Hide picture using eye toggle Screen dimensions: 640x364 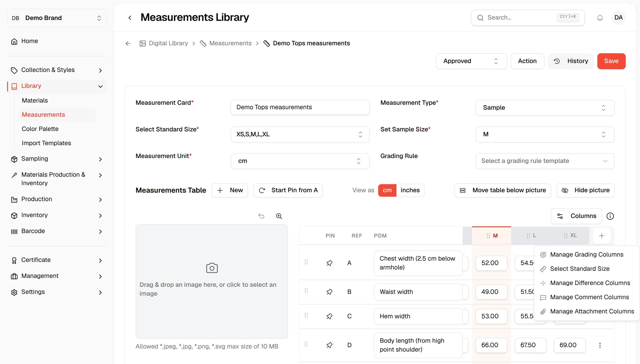click(x=585, y=190)
